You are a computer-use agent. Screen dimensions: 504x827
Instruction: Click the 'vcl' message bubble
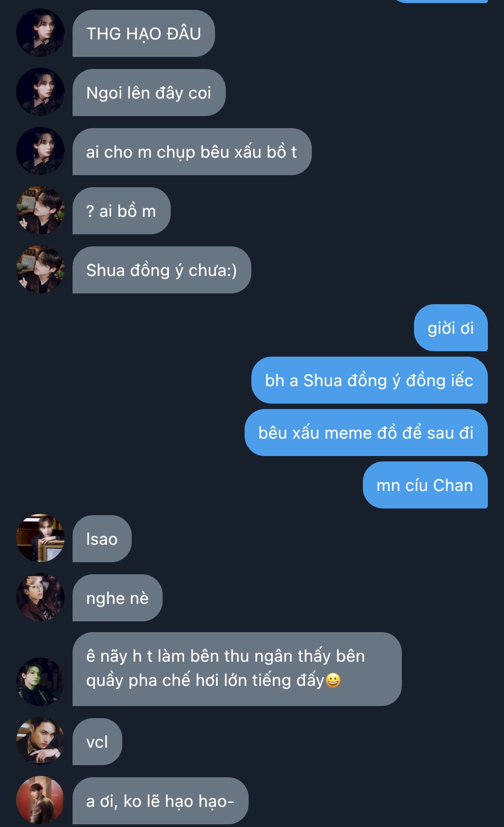point(97,742)
